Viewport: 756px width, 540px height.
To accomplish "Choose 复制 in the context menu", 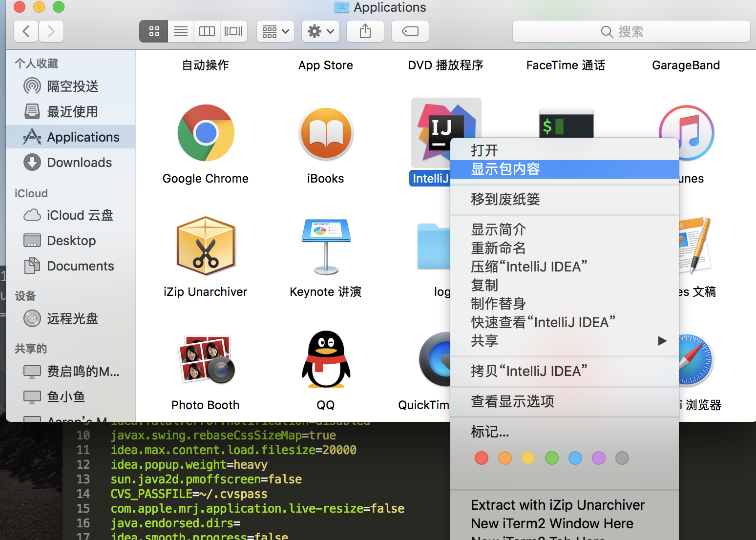I will click(x=565, y=285).
